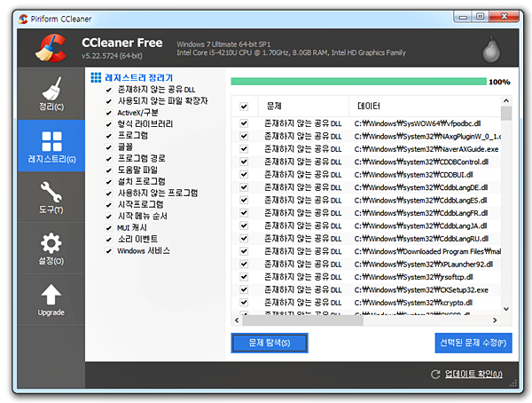Select the XPLauncher92.dll data row

point(366,264)
